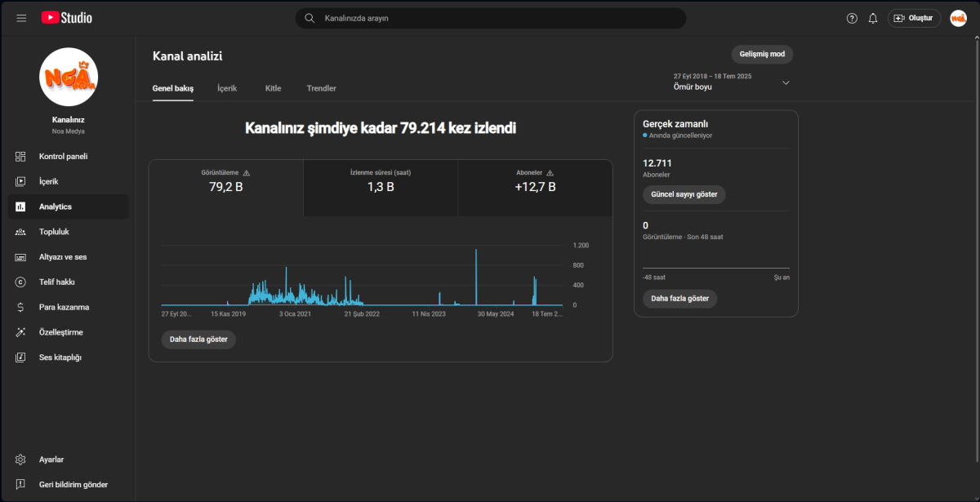
Task: Click the Para kazanma dollar icon
Action: pos(21,307)
